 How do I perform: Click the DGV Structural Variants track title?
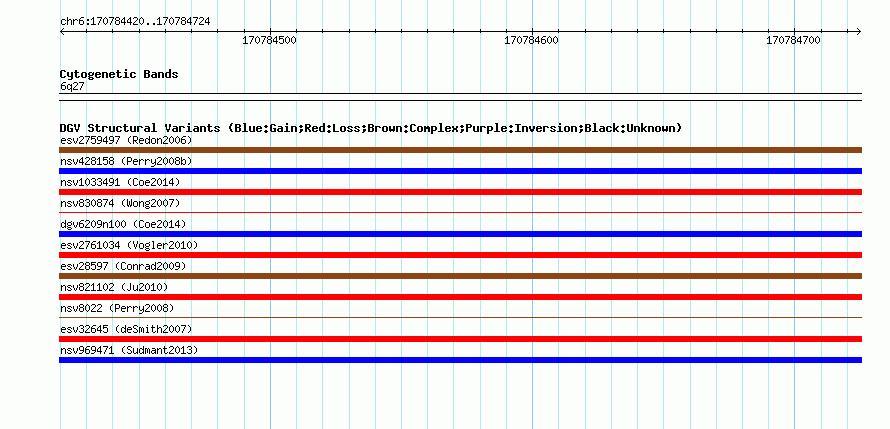coord(371,128)
